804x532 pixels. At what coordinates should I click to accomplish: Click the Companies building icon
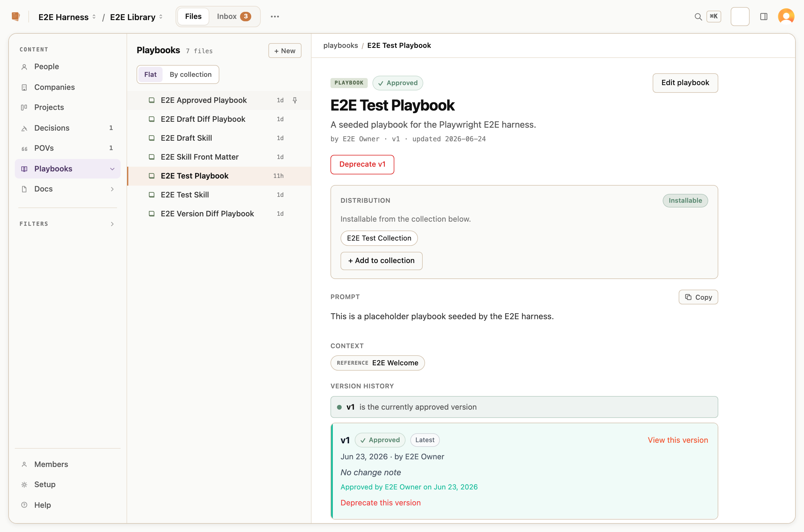coord(24,87)
